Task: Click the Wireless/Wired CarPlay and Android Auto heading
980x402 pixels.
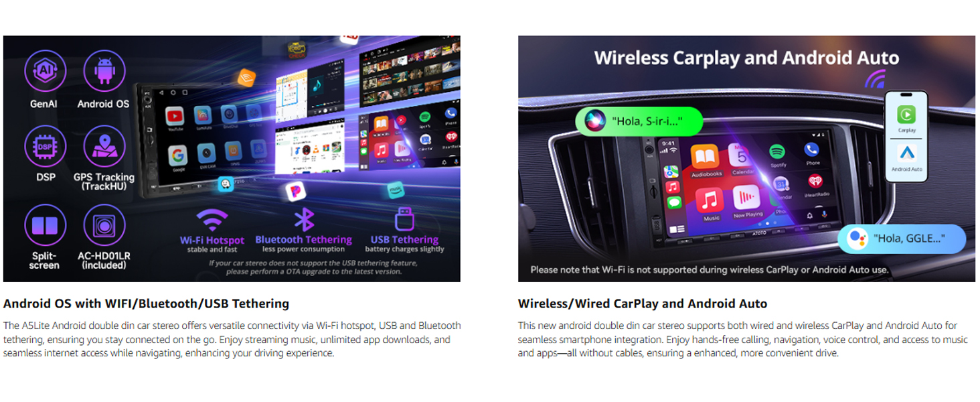Action: (642, 304)
